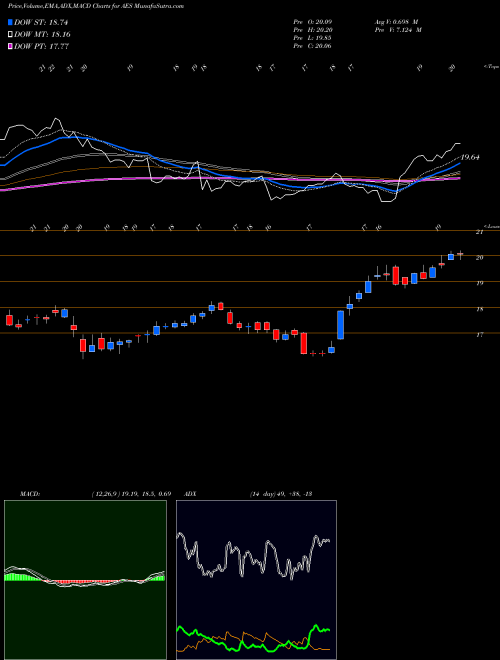Click the '<Tops' marker label
The image size is (500, 660).
491,67
